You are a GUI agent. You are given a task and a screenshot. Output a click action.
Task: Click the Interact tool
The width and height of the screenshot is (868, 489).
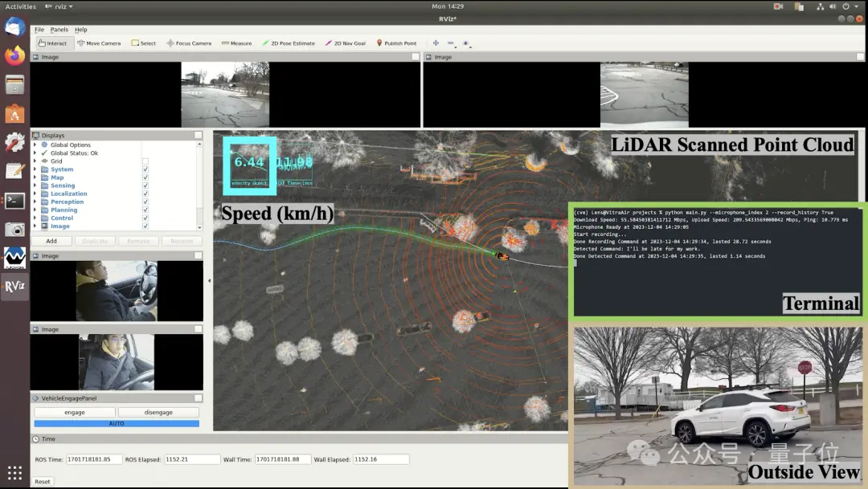pos(52,43)
